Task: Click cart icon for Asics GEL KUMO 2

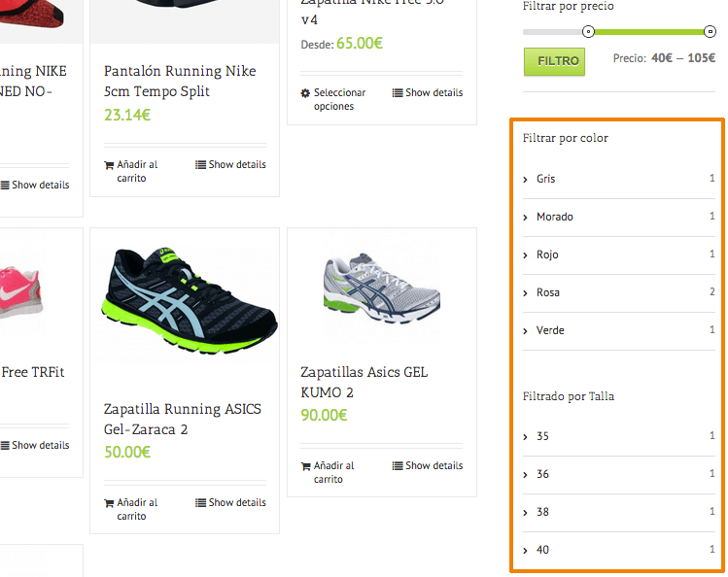Action: pos(305,466)
